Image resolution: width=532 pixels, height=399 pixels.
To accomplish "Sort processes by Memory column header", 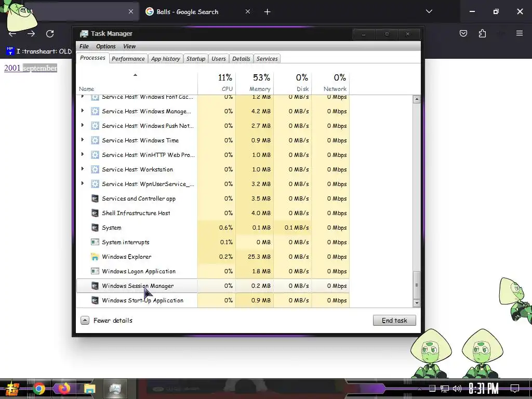I will pos(255,83).
